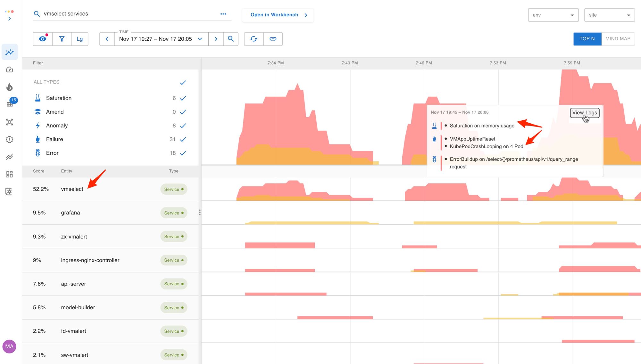This screenshot has width=641, height=364.
Task: Click the View Logs button
Action: [x=584, y=113]
